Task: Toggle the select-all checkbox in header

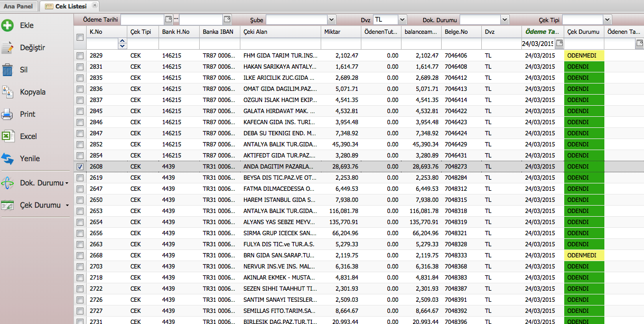Action: click(x=80, y=37)
